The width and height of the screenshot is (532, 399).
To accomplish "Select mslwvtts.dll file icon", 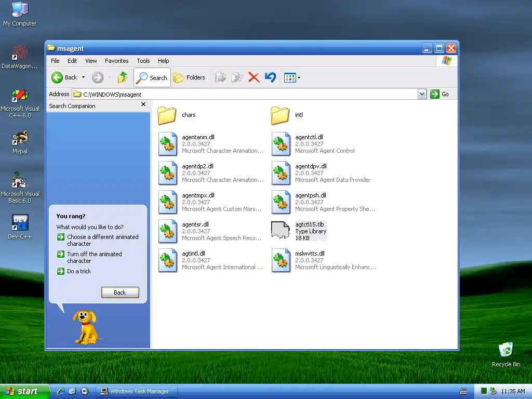I will click(x=281, y=261).
